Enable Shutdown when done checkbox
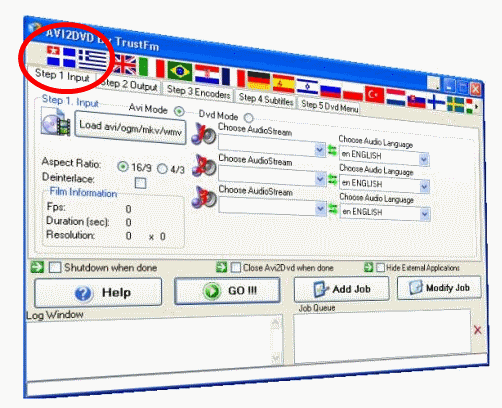502x408 pixels. coord(55,267)
